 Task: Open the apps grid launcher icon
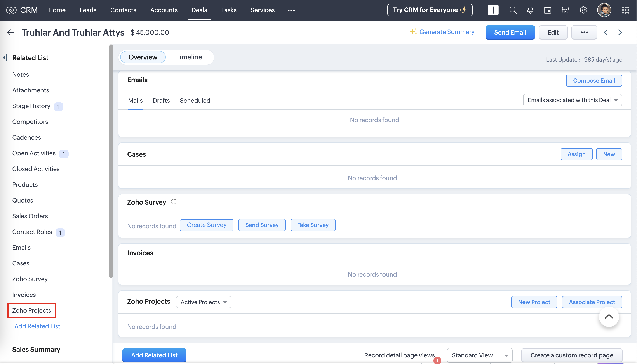coord(625,10)
